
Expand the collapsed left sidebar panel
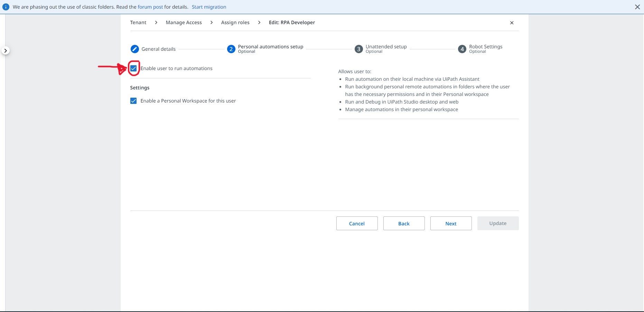tap(6, 50)
